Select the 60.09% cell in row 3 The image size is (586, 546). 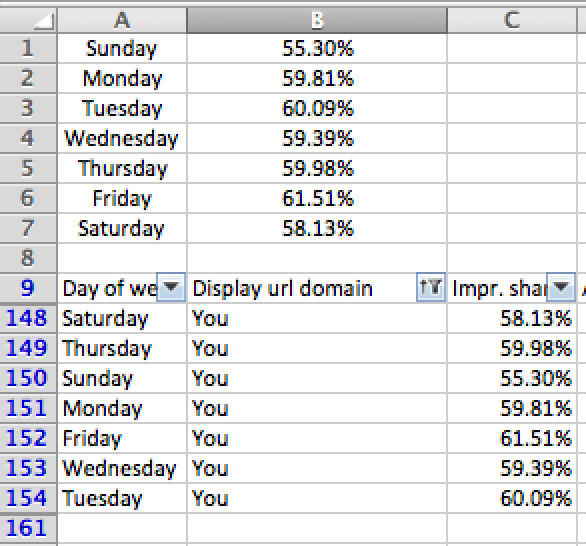pos(317,108)
